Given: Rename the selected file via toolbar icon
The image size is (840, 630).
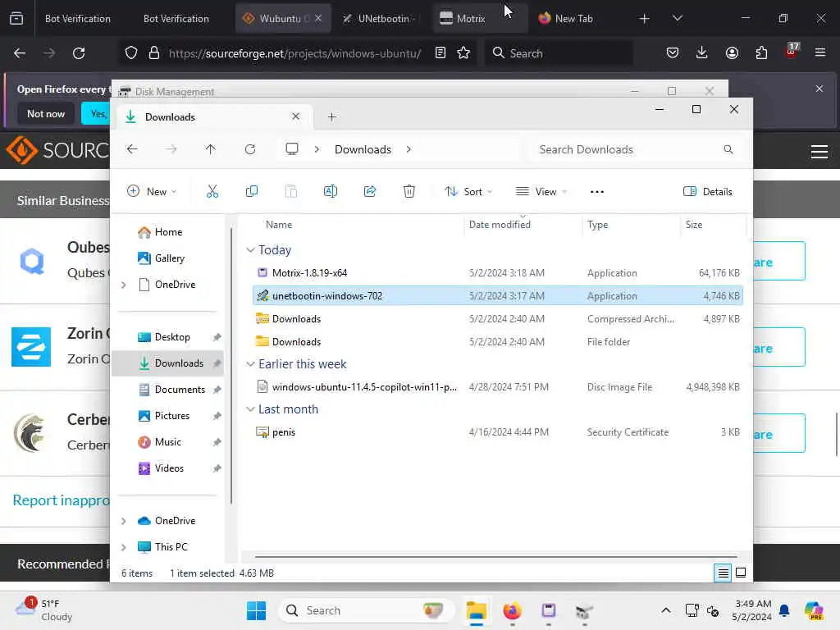Looking at the screenshot, I should (x=331, y=191).
